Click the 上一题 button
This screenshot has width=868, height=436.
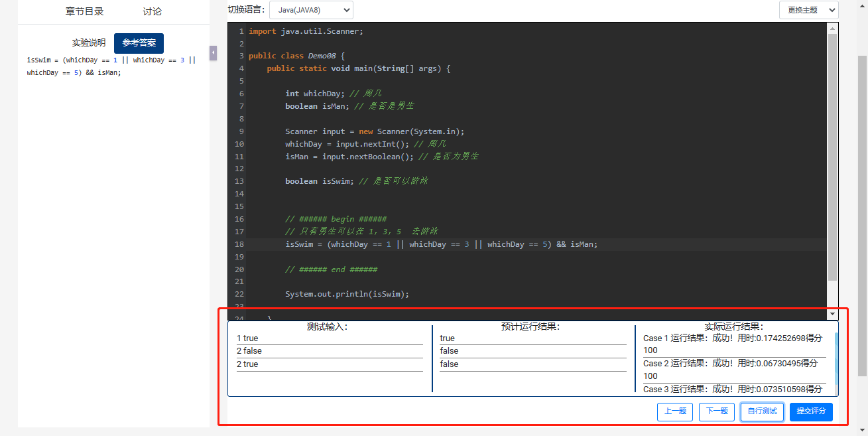tap(675, 411)
